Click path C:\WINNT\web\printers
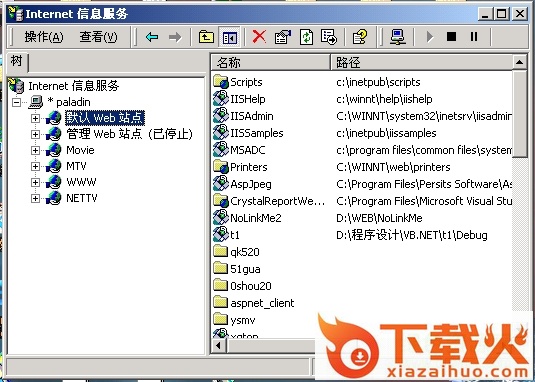The image size is (535, 382). coord(393,167)
